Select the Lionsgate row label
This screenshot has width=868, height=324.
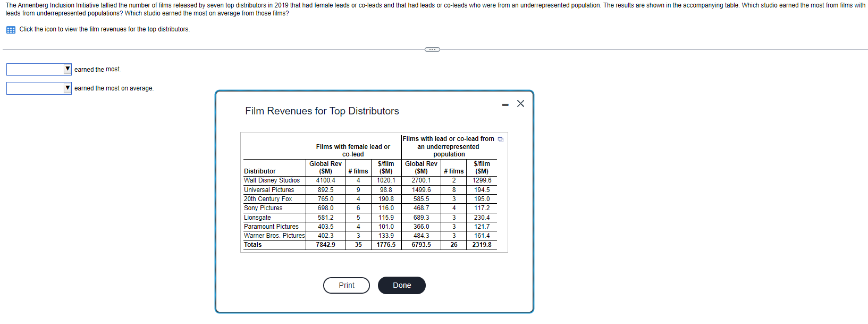tap(257, 218)
